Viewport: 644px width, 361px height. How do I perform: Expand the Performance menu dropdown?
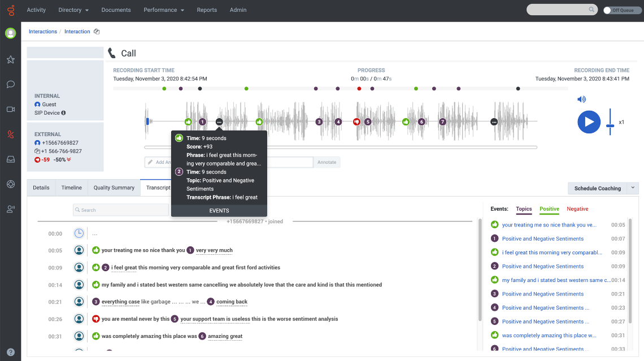(164, 10)
